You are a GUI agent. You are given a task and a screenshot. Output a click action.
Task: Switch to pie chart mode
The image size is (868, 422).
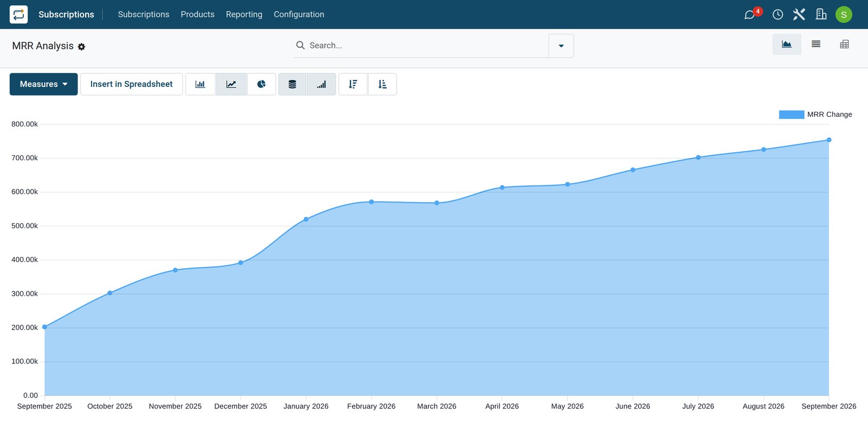tap(261, 84)
